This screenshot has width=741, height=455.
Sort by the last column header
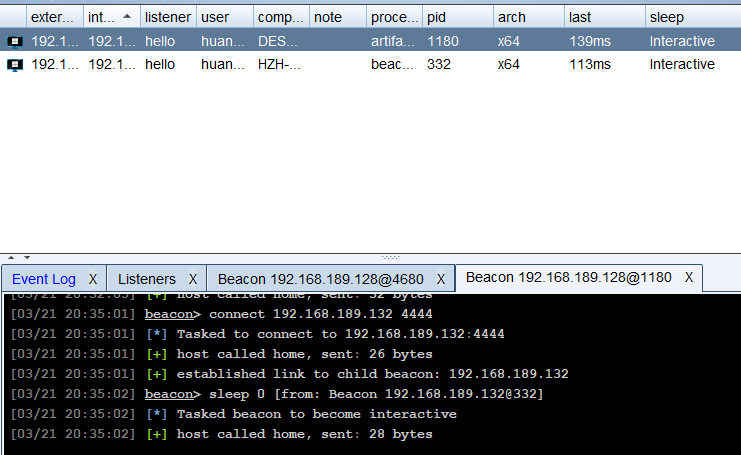[604, 17]
